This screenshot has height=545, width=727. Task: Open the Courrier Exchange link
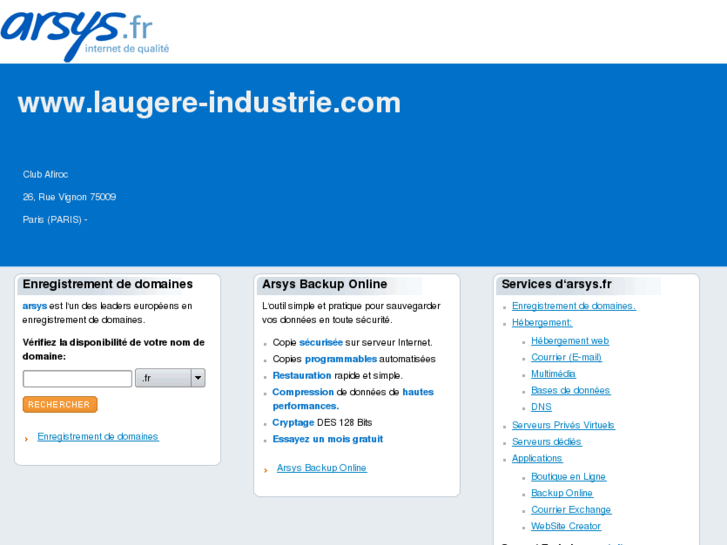pos(571,510)
